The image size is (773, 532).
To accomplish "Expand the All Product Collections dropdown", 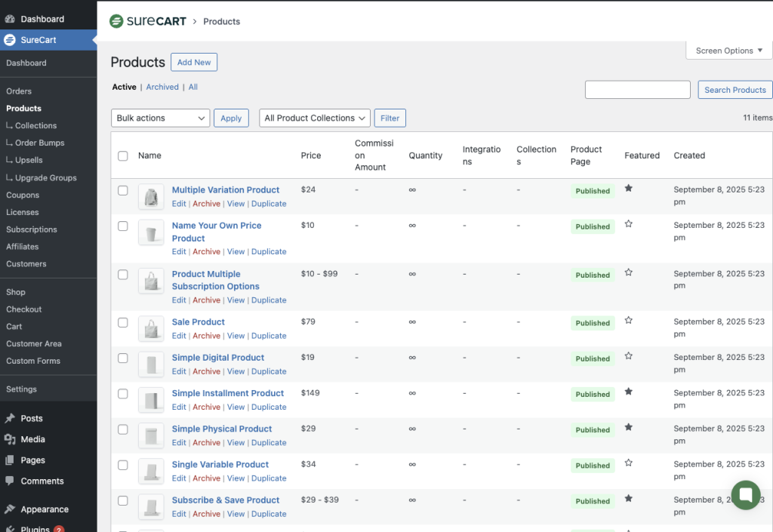I will coord(315,118).
